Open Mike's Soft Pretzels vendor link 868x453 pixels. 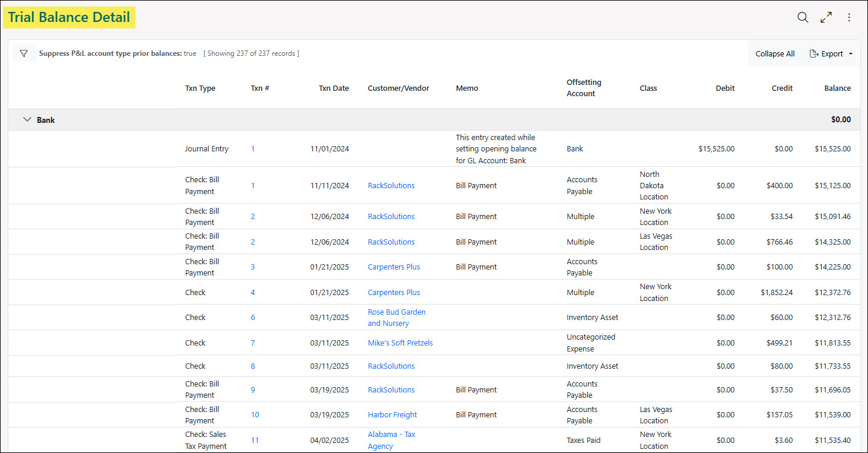(x=400, y=343)
